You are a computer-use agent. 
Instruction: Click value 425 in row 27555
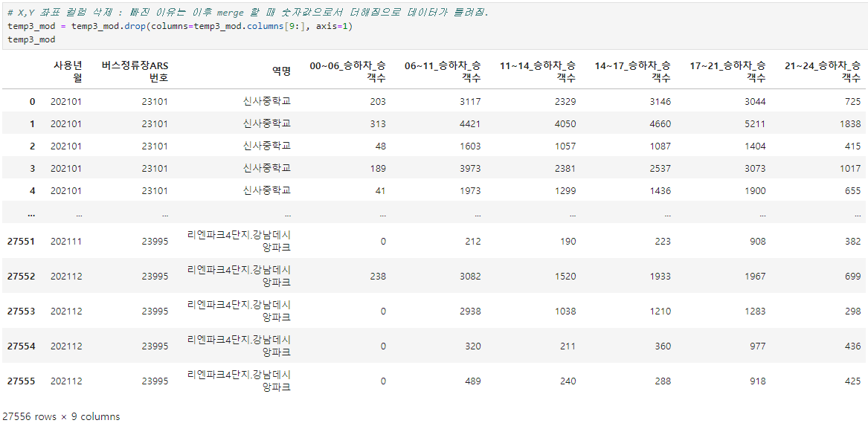(853, 381)
